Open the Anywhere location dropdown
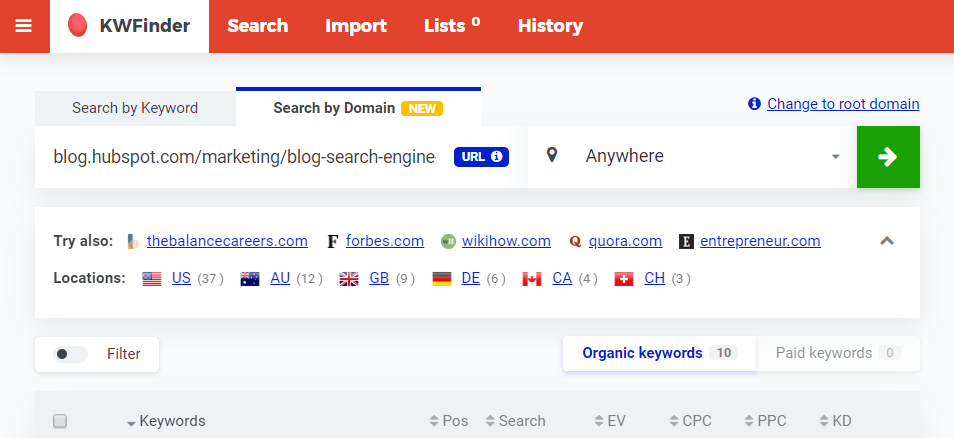This screenshot has height=438, width=954. [692, 157]
